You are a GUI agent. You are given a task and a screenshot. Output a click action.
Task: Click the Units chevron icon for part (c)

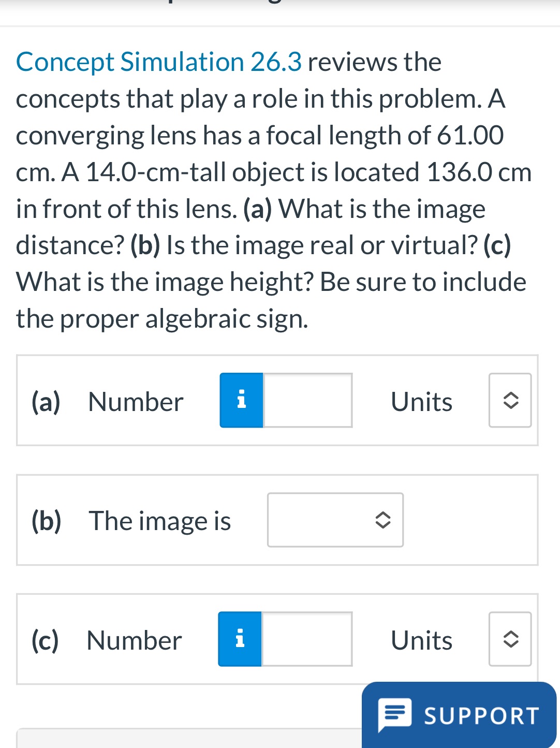pyautogui.click(x=510, y=639)
